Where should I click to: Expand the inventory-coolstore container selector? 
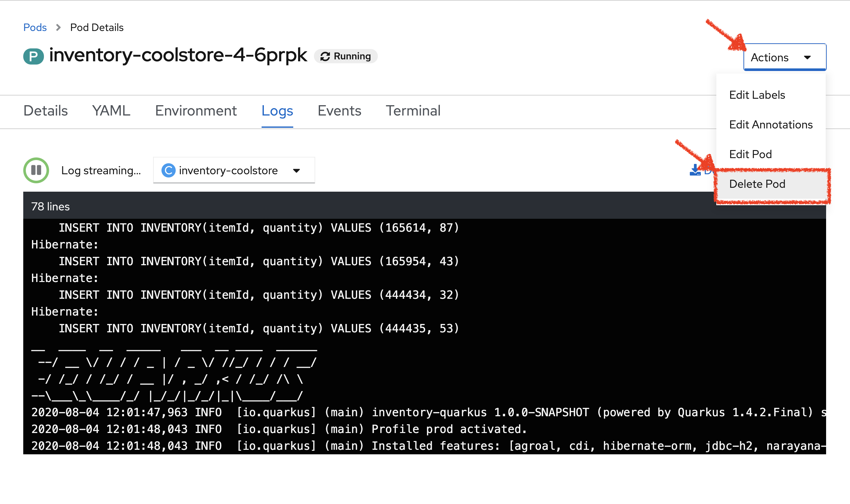pyautogui.click(x=296, y=170)
